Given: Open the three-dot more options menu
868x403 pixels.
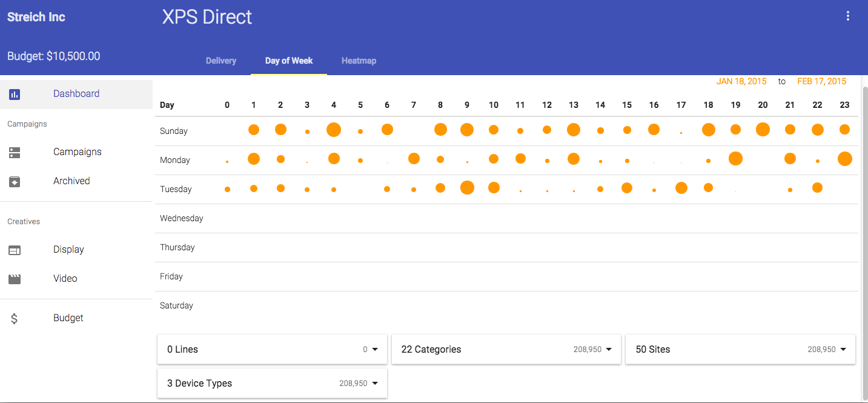Looking at the screenshot, I should tap(848, 16).
